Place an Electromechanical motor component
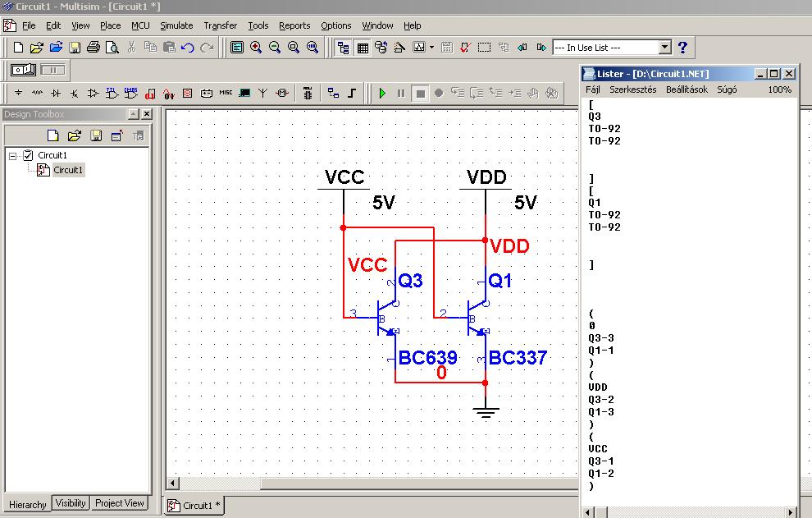 coord(282,94)
